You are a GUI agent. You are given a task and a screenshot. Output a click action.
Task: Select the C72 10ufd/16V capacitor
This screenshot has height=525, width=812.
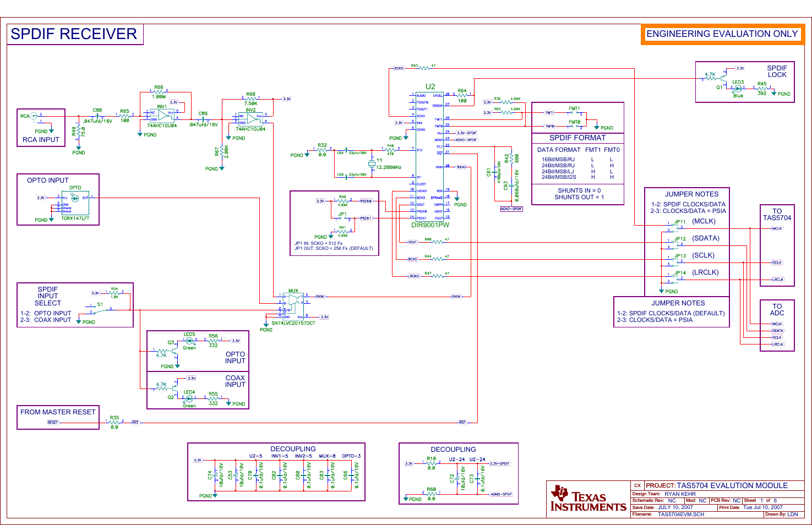pyautogui.click(x=457, y=479)
